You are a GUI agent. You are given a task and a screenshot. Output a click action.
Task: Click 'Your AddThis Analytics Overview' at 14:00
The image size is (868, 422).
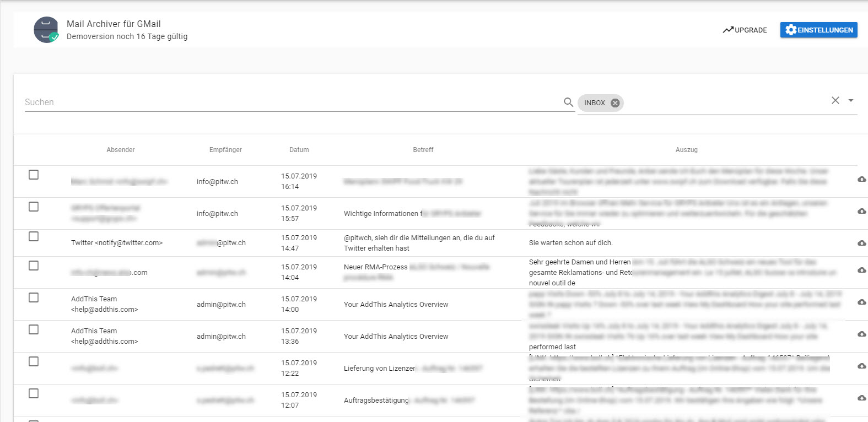(x=396, y=305)
